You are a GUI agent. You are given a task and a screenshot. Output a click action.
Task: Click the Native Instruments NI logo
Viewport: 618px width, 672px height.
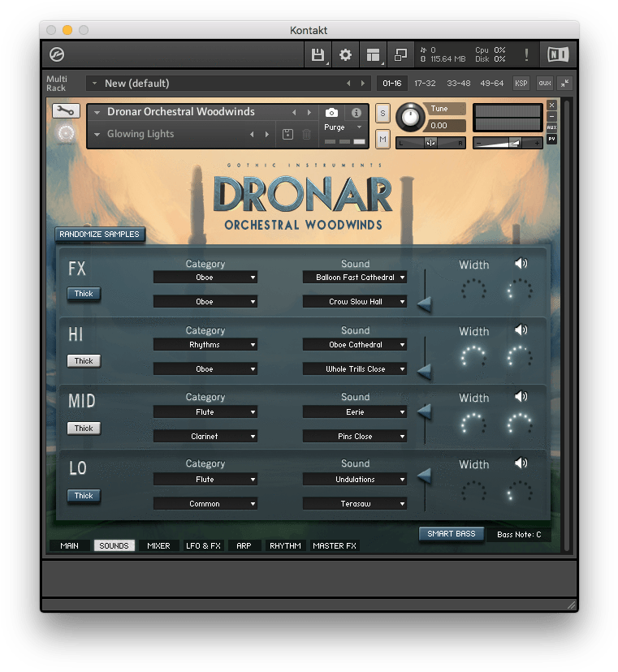[x=558, y=54]
